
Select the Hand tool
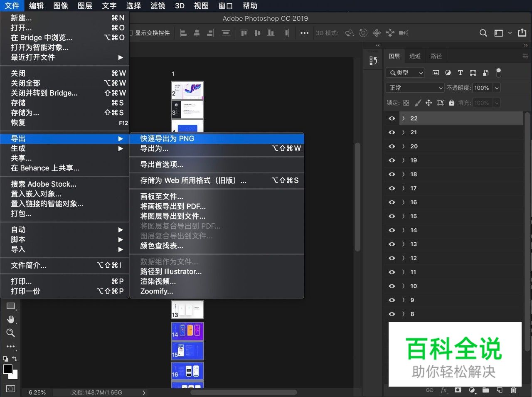10,319
